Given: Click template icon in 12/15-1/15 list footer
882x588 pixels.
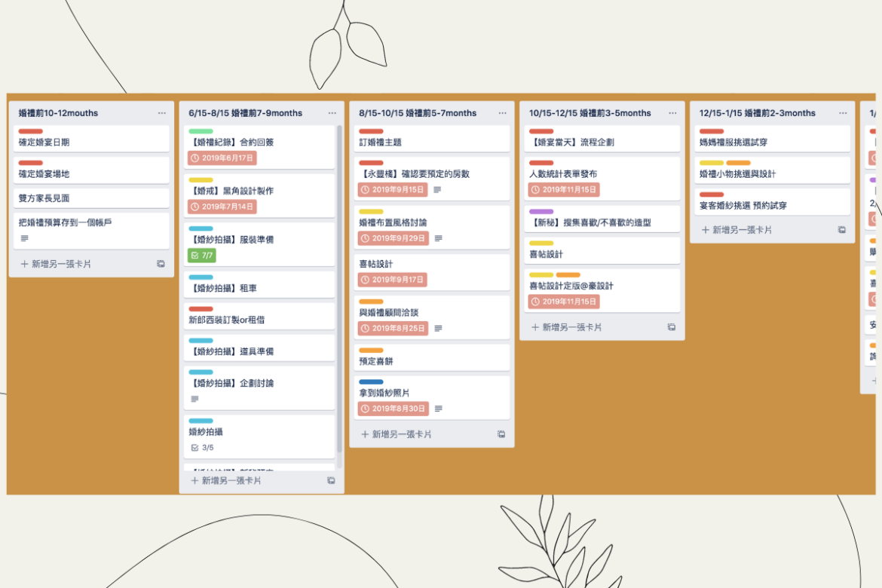Looking at the screenshot, I should (x=842, y=230).
